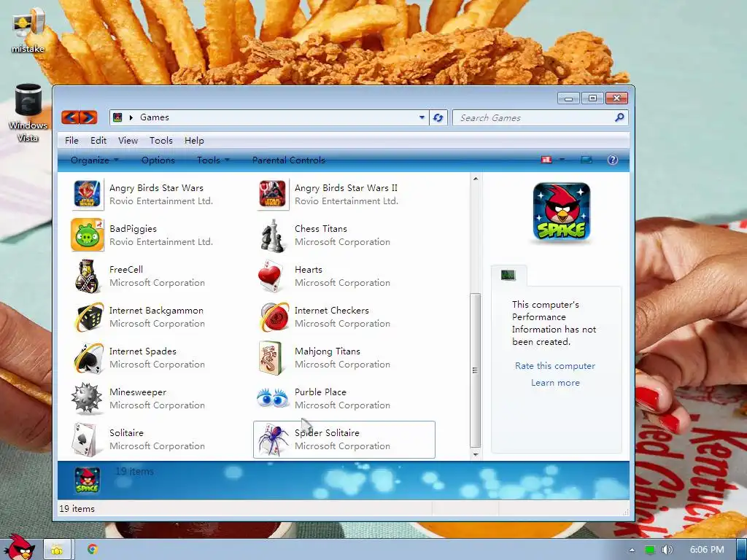Click Rate this computer link

(555, 366)
